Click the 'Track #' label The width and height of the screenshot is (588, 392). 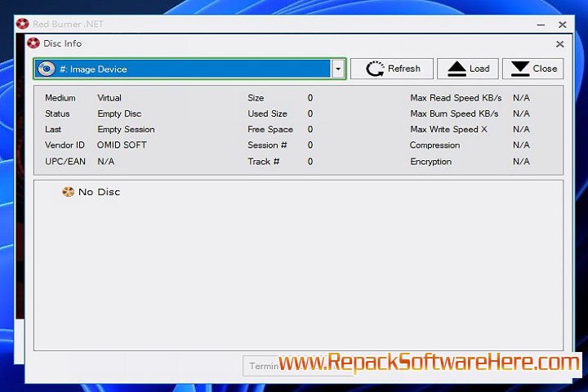click(264, 162)
